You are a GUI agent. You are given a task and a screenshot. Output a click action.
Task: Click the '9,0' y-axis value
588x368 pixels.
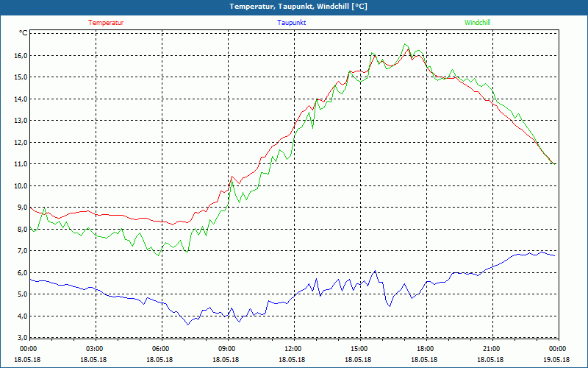[23, 208]
